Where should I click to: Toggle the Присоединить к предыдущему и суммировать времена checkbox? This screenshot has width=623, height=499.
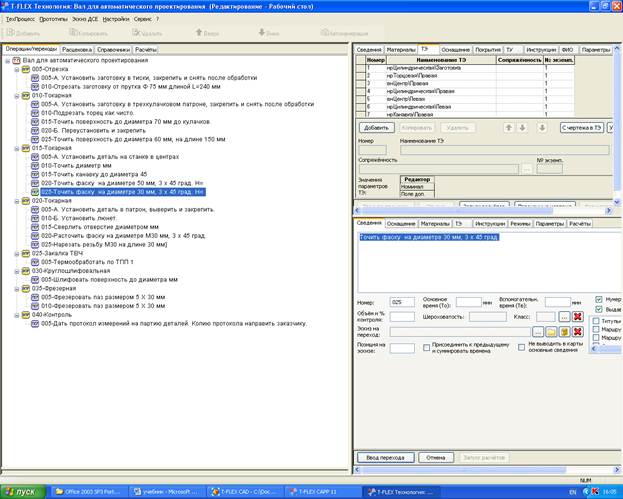(x=427, y=348)
